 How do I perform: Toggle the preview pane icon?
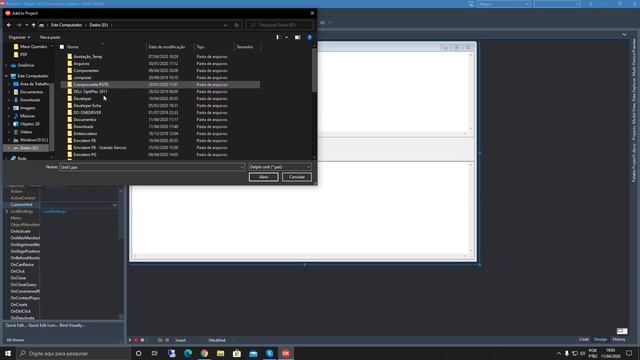[x=298, y=37]
